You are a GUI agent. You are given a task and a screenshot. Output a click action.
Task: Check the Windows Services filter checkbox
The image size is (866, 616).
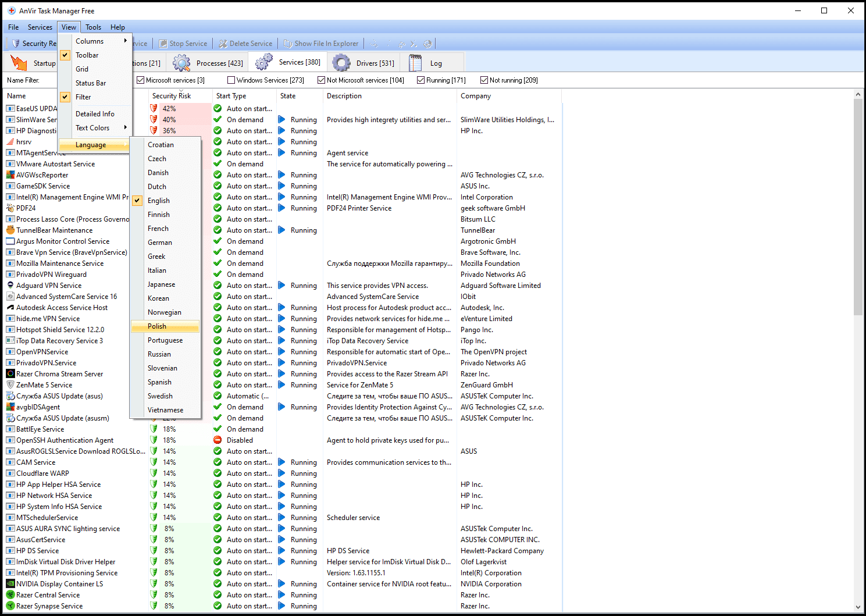pos(231,80)
